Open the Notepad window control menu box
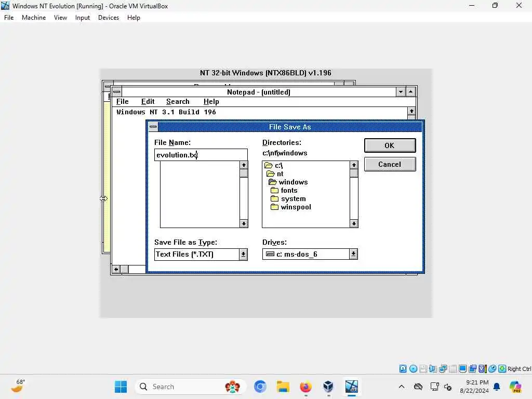Viewport: 532px width, 399px height. pyautogui.click(x=117, y=92)
